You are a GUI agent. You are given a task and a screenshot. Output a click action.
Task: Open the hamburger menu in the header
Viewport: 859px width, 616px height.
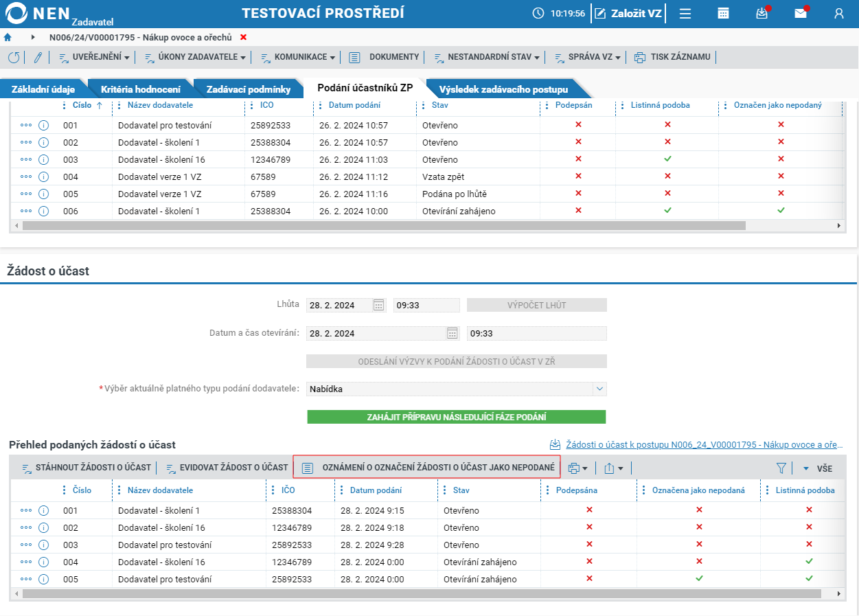click(x=685, y=13)
